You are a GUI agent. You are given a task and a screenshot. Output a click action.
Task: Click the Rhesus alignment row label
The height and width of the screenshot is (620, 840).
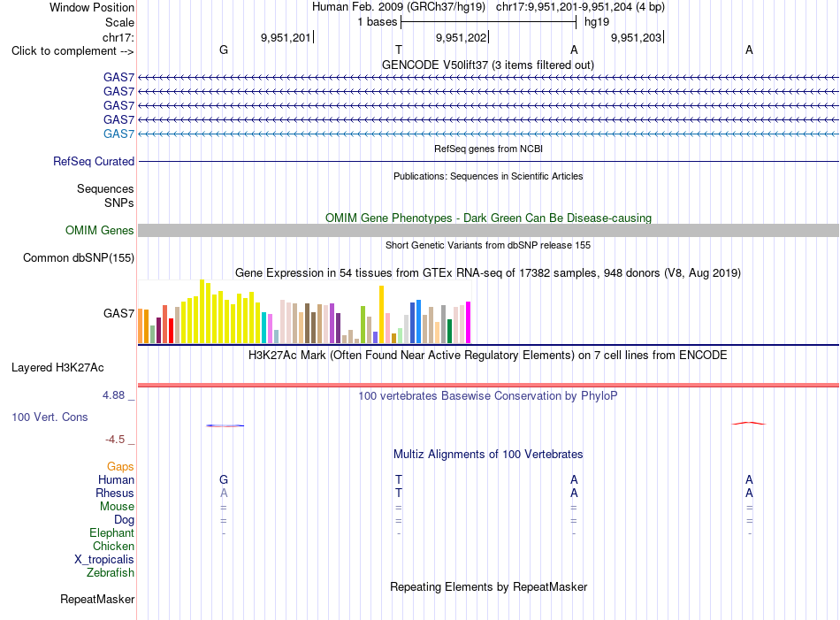(x=115, y=494)
